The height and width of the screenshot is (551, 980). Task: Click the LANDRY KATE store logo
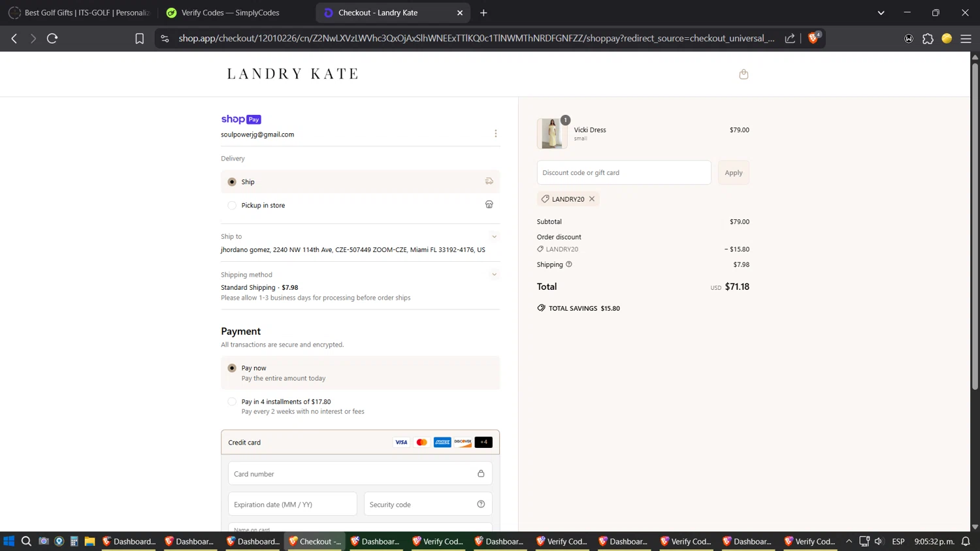293,74
